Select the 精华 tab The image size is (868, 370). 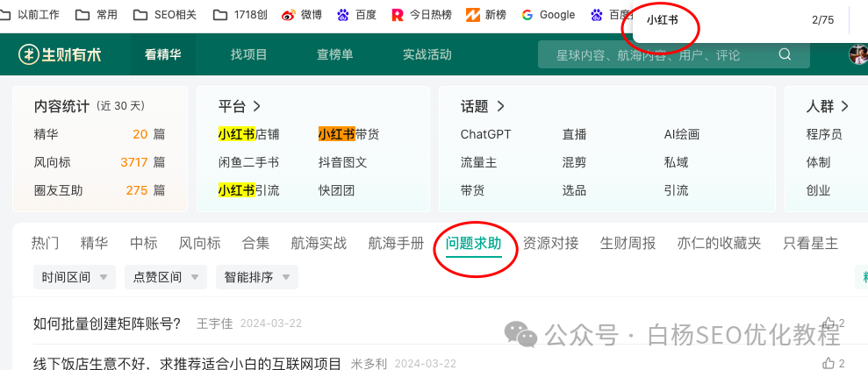[94, 243]
